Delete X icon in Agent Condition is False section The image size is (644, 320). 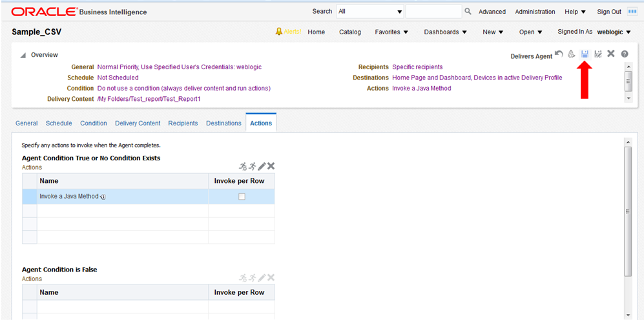(271, 277)
